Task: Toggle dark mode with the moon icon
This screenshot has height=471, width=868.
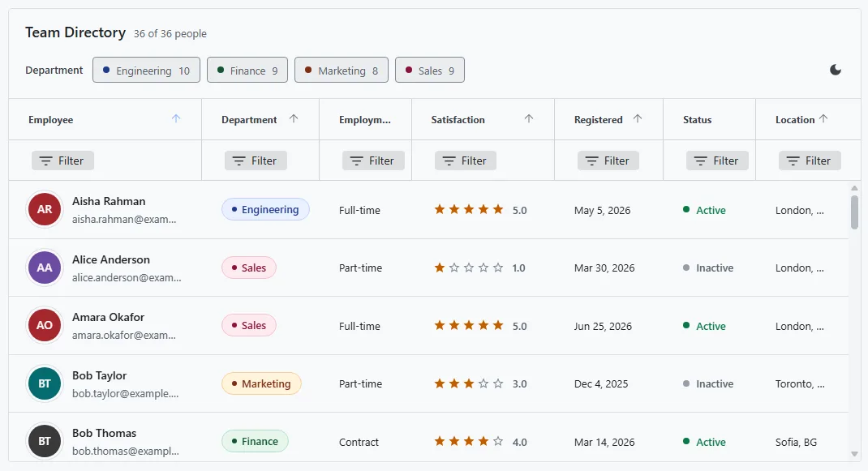Action: coord(836,70)
